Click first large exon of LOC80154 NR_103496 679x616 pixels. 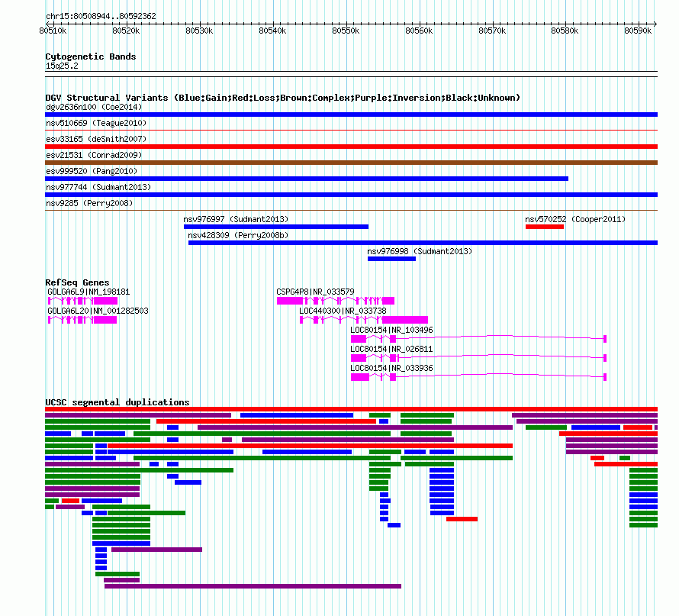pyautogui.click(x=359, y=339)
